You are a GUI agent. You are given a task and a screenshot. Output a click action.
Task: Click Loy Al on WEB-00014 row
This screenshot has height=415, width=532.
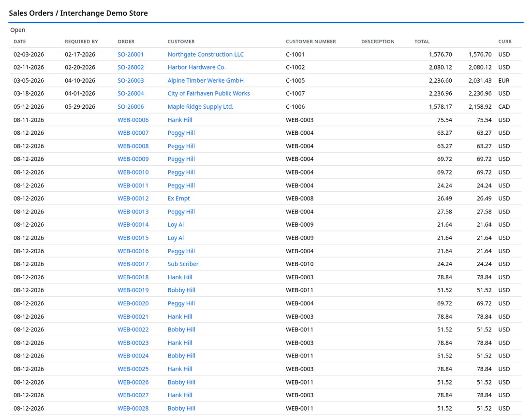pyautogui.click(x=176, y=224)
